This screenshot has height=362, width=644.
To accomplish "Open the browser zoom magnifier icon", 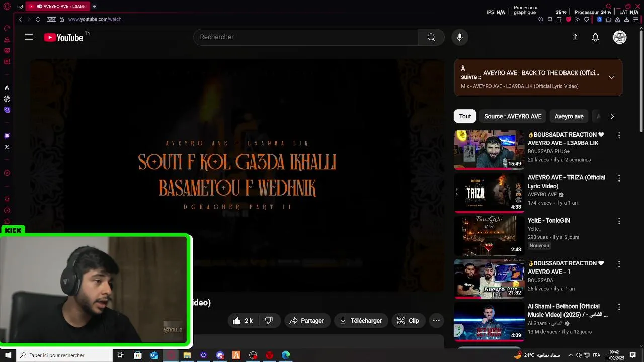I will (541, 20).
